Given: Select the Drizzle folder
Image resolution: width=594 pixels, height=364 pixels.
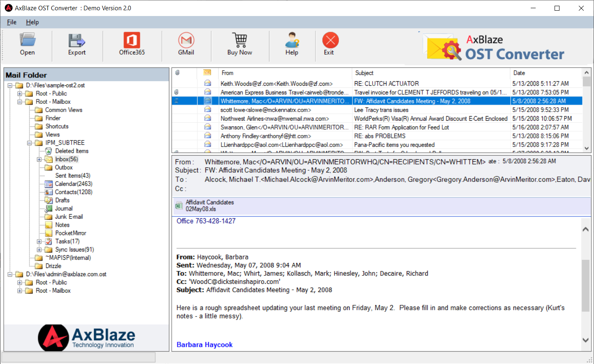Looking at the screenshot, I should pos(53,266).
